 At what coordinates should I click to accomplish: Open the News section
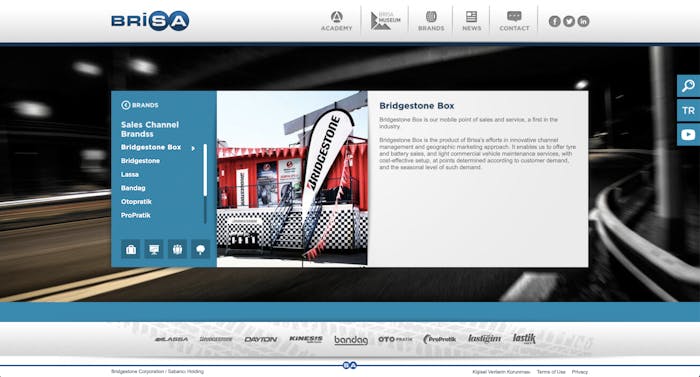click(x=471, y=21)
